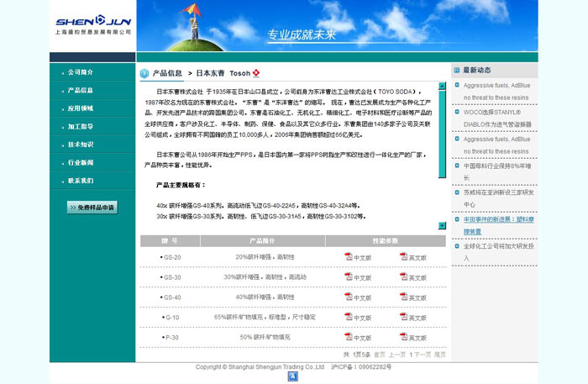Image resolution: width=588 pixels, height=384 pixels.
Task: Open GS-40 English PDF icon
Action: [x=403, y=297]
